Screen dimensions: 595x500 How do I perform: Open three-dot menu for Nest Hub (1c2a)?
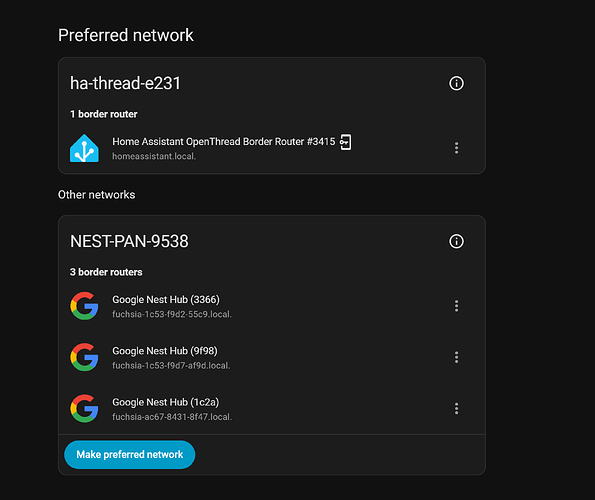click(456, 409)
